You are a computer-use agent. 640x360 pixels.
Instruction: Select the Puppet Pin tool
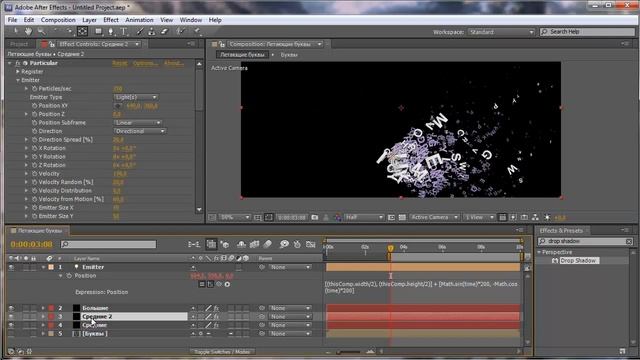coord(197,31)
